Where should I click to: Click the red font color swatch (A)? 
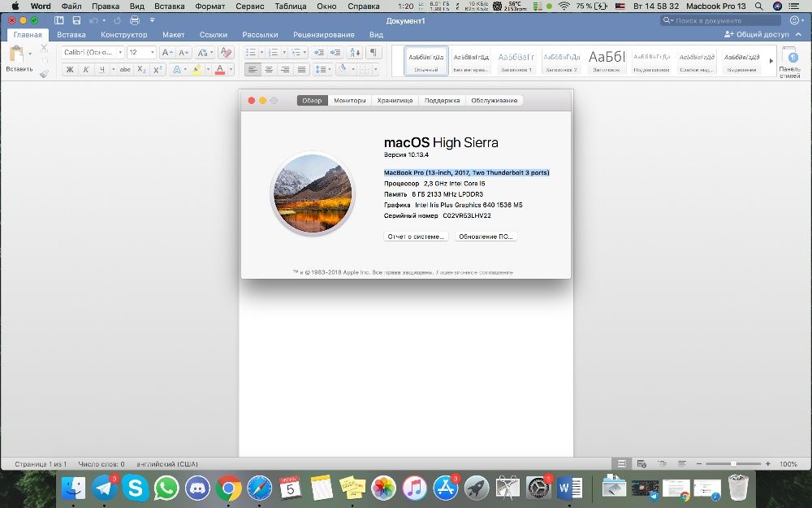[x=219, y=69]
